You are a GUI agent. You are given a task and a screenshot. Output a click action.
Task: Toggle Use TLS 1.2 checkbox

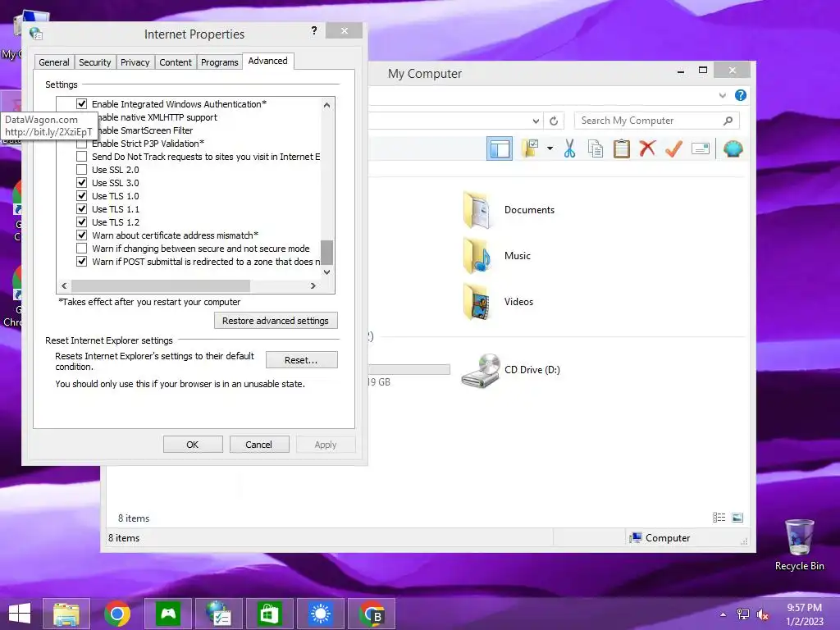point(81,222)
